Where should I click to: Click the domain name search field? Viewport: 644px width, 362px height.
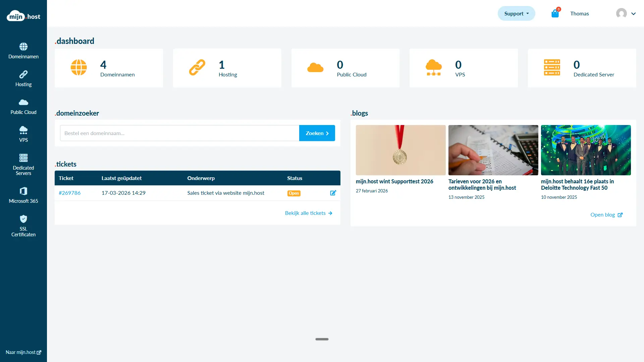tap(179, 133)
